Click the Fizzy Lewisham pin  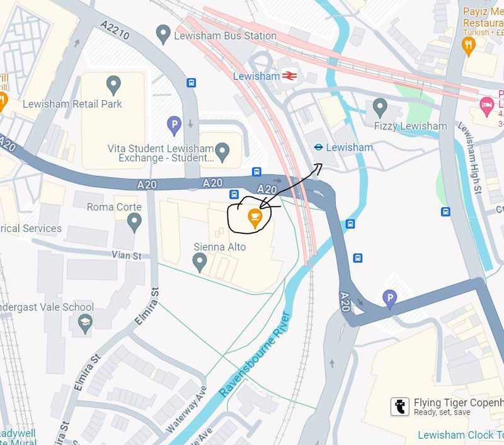pyautogui.click(x=380, y=108)
